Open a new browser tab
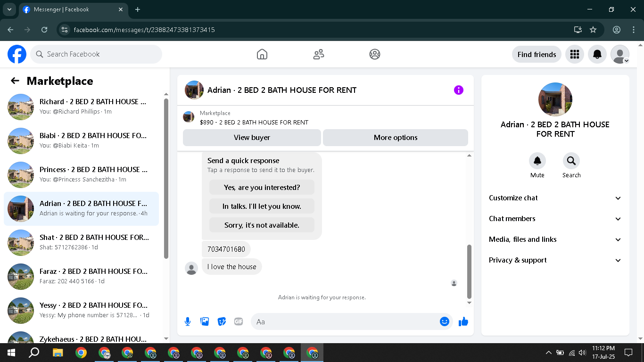Screen dimensions: 644x362 138,9
